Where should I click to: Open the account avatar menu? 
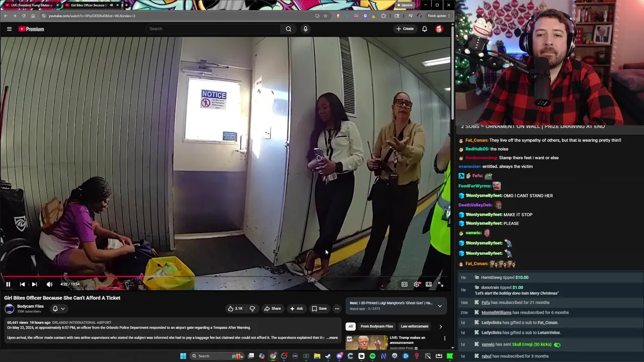[439, 29]
